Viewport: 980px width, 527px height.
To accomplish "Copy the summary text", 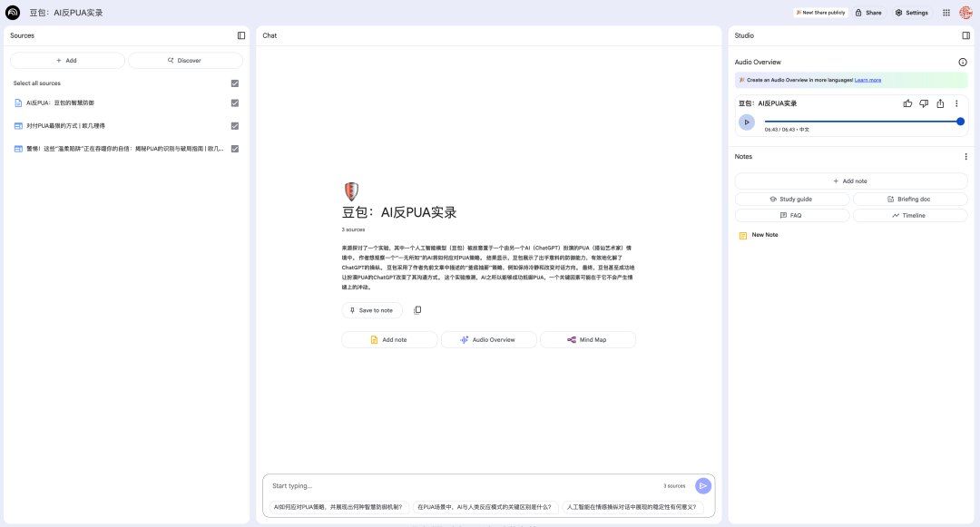I will click(x=417, y=310).
